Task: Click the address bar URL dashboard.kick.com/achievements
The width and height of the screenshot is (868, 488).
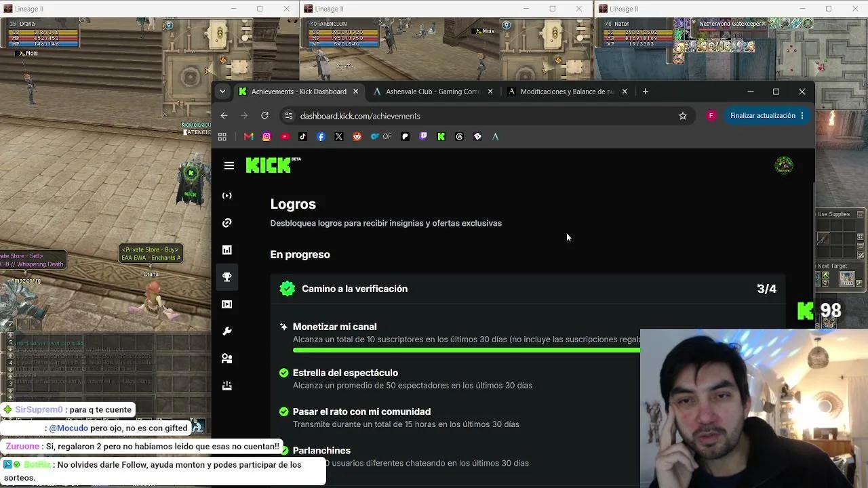Action: 360,116
